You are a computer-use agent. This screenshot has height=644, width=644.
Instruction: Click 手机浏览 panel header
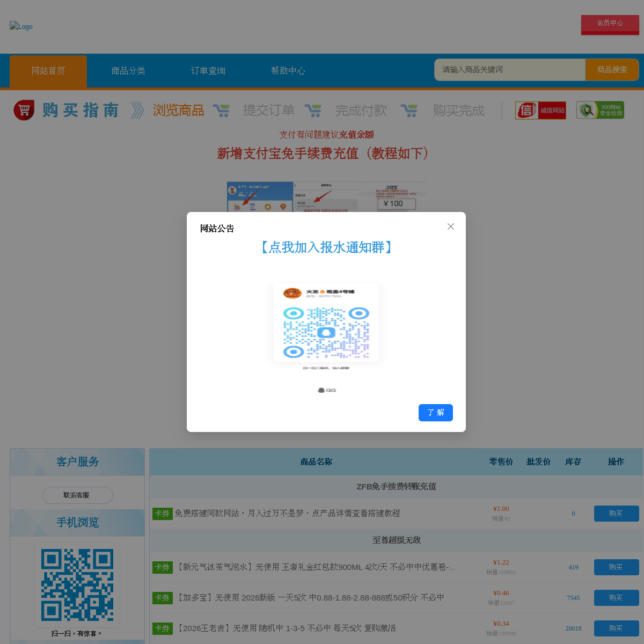[x=77, y=523]
